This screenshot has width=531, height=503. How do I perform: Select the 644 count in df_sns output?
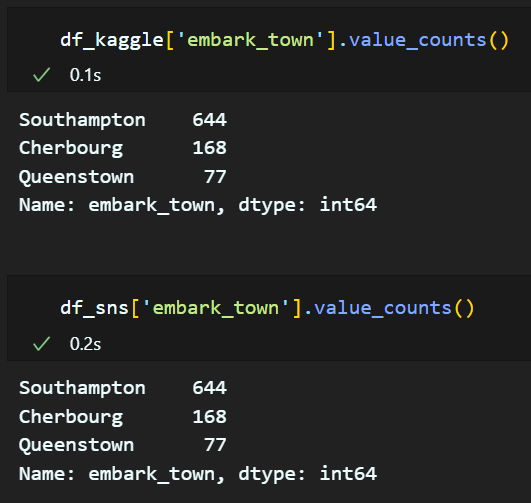pos(210,388)
